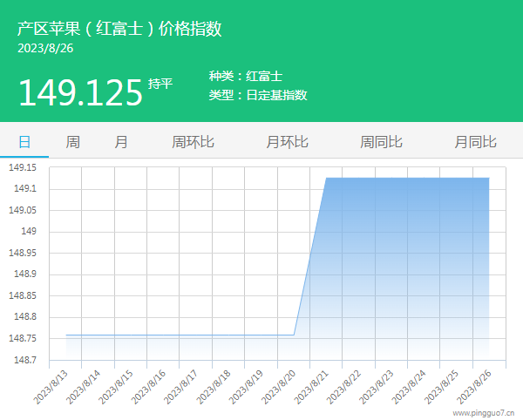Click the 产区苹果（红富士）价格指数 title
The width and height of the screenshot is (523, 420).
pos(119,28)
